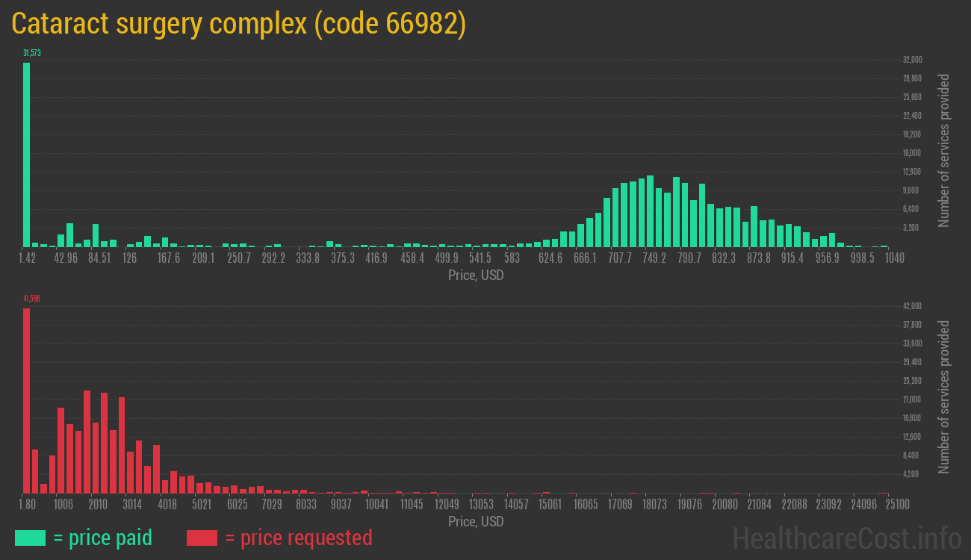Click the 42,000 y-axis label on red chart
The width and height of the screenshot is (971, 560).
click(x=912, y=306)
